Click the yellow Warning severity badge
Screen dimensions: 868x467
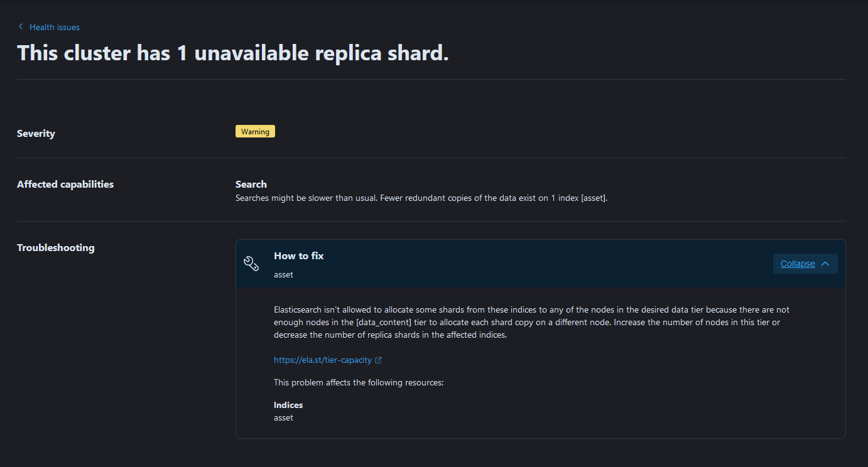pyautogui.click(x=255, y=132)
